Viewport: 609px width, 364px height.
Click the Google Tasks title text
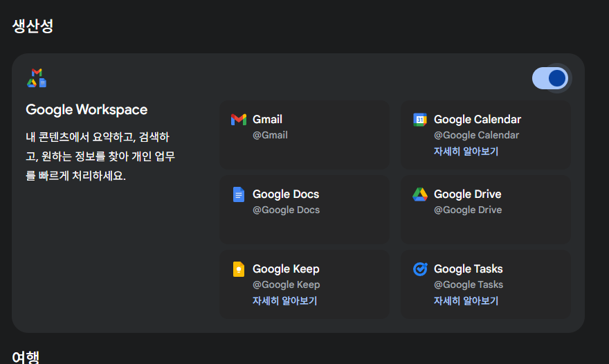click(468, 269)
